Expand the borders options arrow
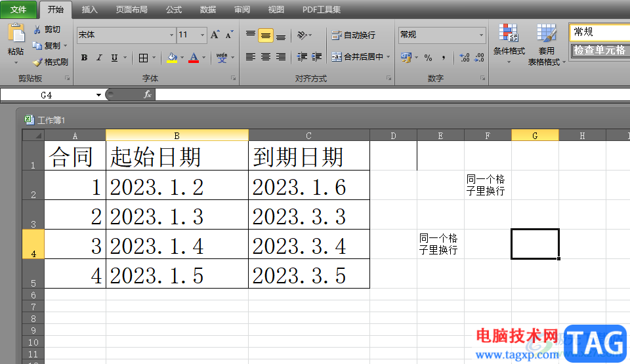The height and width of the screenshot is (364, 630). tap(154, 58)
